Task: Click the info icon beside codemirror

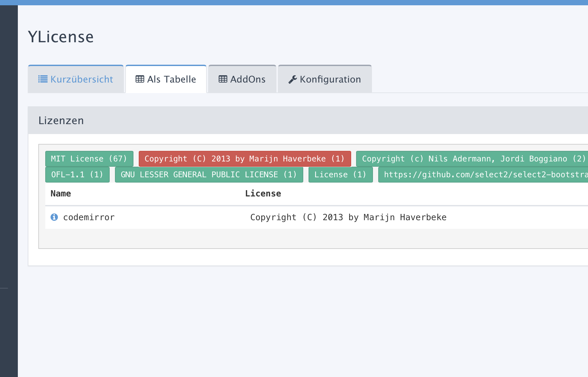Action: pyautogui.click(x=54, y=217)
